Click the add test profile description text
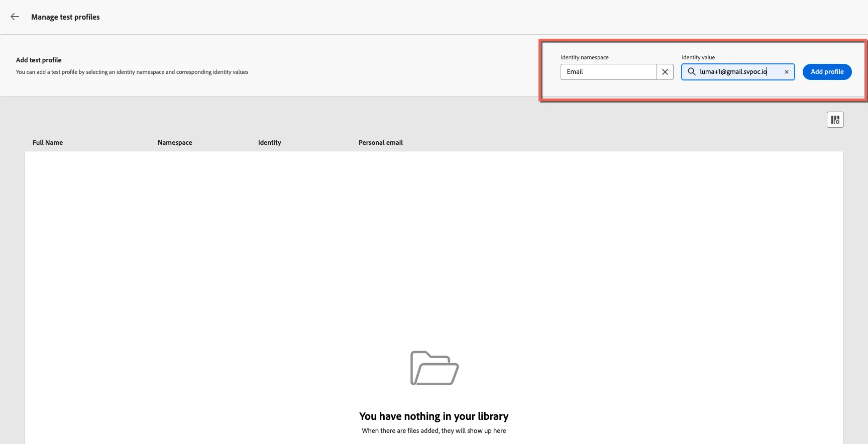Viewport: 868px width, 444px height. [132, 72]
